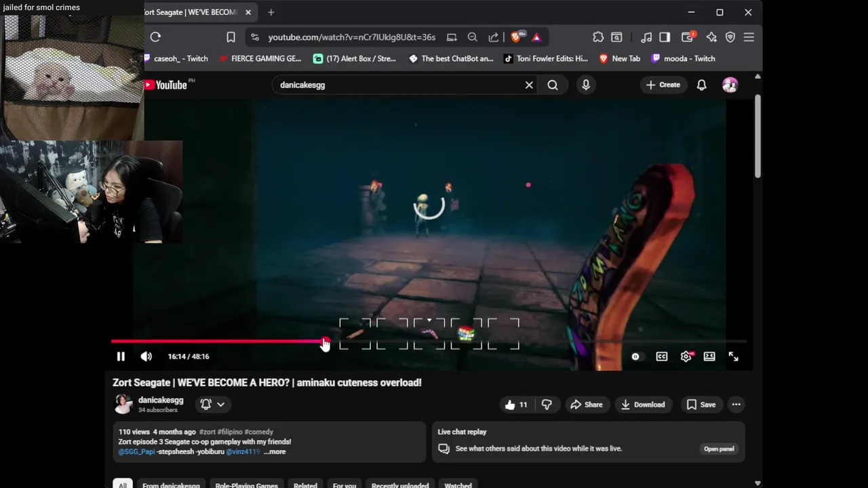Expand description with ...more
The height and width of the screenshot is (488, 868).
coord(275,452)
